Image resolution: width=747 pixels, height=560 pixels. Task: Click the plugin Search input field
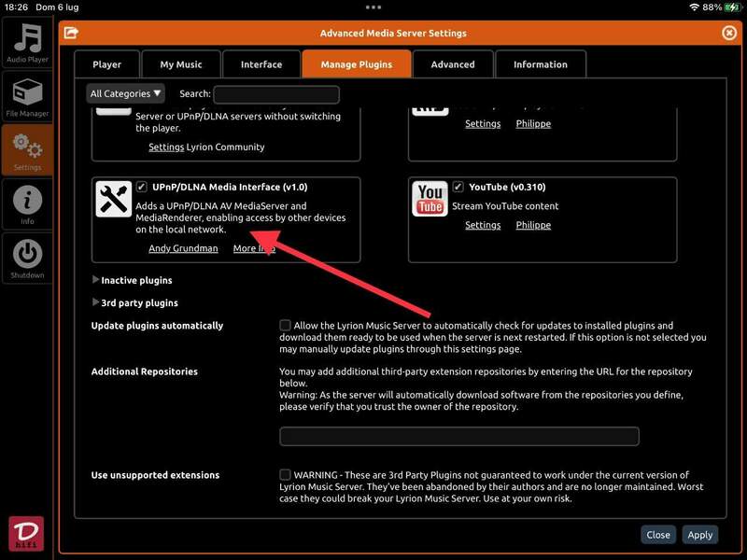pos(275,94)
